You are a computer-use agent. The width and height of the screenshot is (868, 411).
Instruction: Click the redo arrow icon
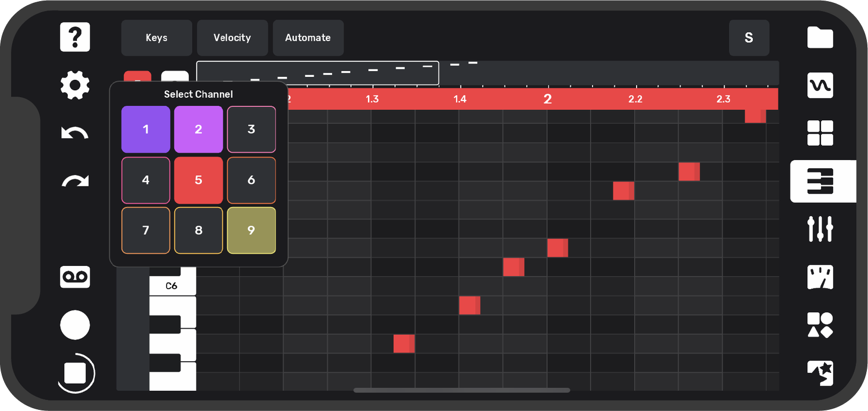pos(75,182)
